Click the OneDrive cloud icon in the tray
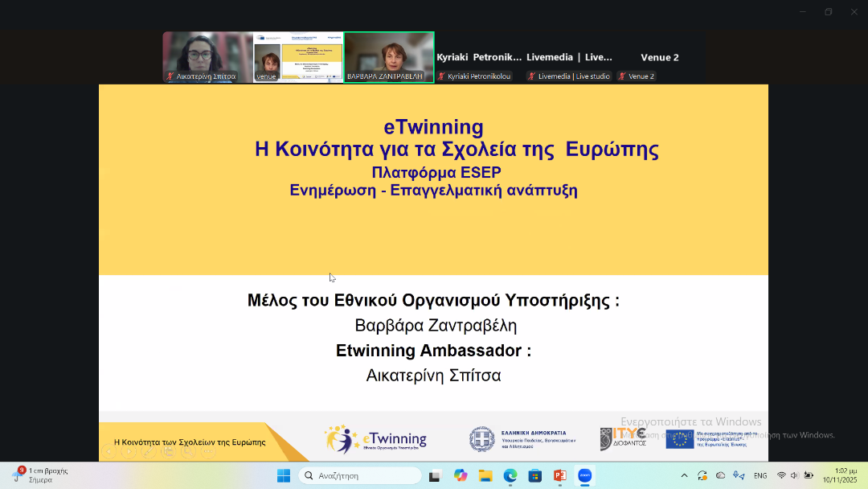The image size is (868, 489). tap(720, 475)
